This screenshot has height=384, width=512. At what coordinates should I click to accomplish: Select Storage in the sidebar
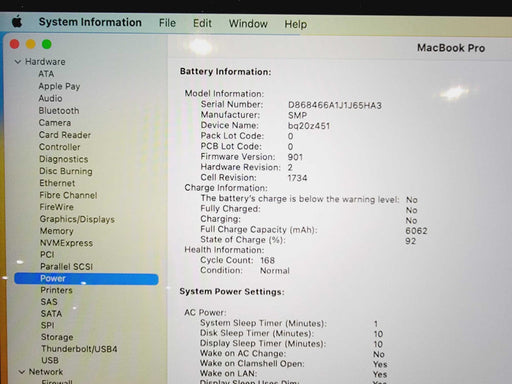57,337
